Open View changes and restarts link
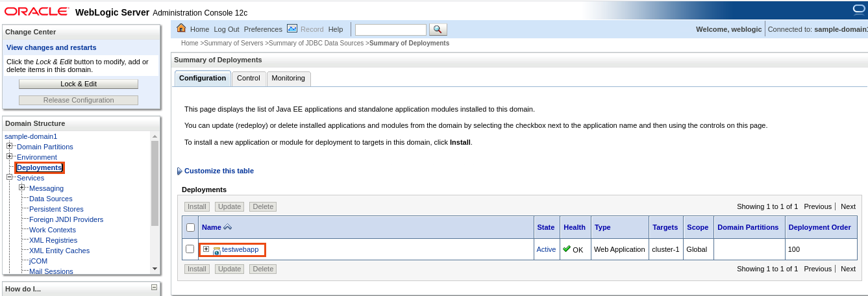Image resolution: width=868 pixels, height=296 pixels. [x=51, y=47]
